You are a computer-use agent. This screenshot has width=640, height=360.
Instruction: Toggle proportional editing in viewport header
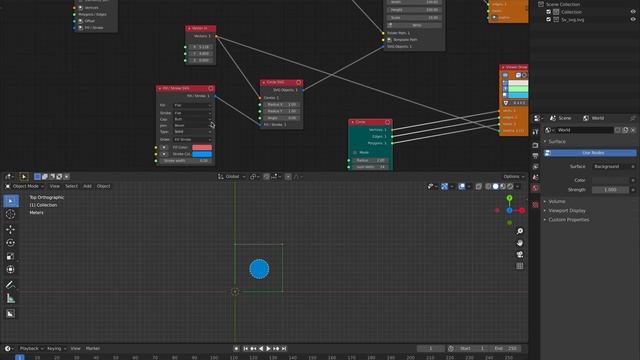(288, 177)
